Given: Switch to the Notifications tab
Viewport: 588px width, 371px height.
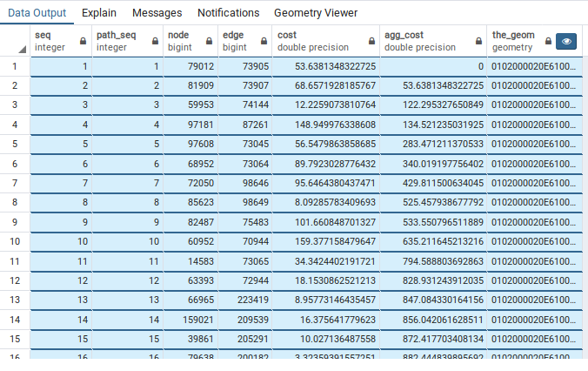Looking at the screenshot, I should point(229,13).
